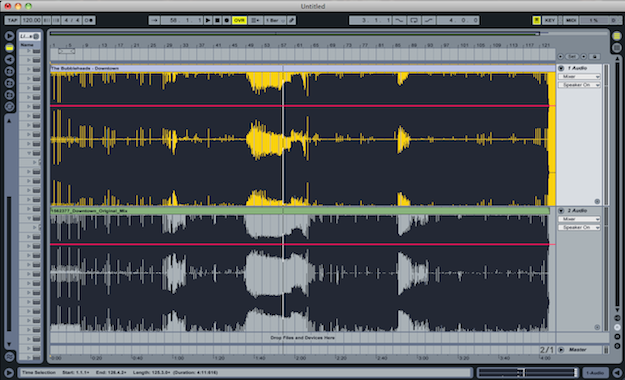Collapse the 1 Audio track with its fold button
Image resolution: width=625 pixels, height=380 pixels.
(561, 68)
